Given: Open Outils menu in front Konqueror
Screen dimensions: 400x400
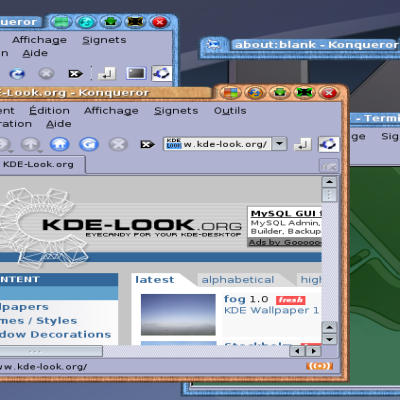Looking at the screenshot, I should pos(230,111).
